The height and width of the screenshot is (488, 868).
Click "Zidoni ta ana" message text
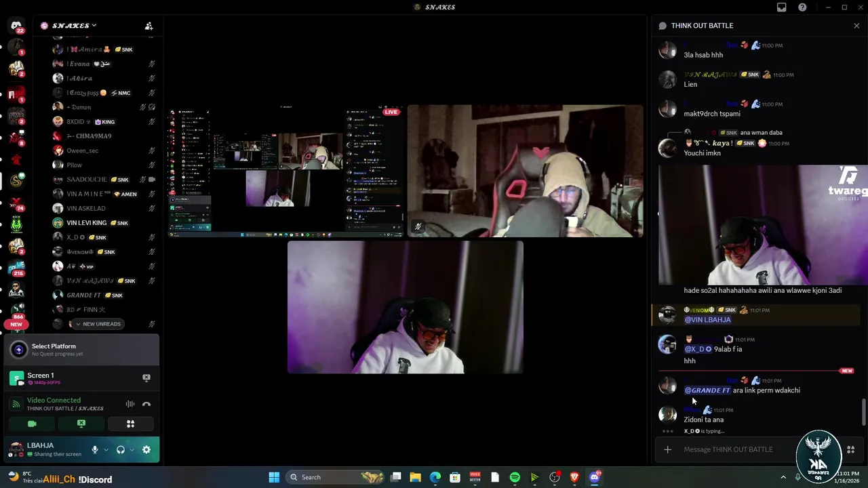[703, 420]
